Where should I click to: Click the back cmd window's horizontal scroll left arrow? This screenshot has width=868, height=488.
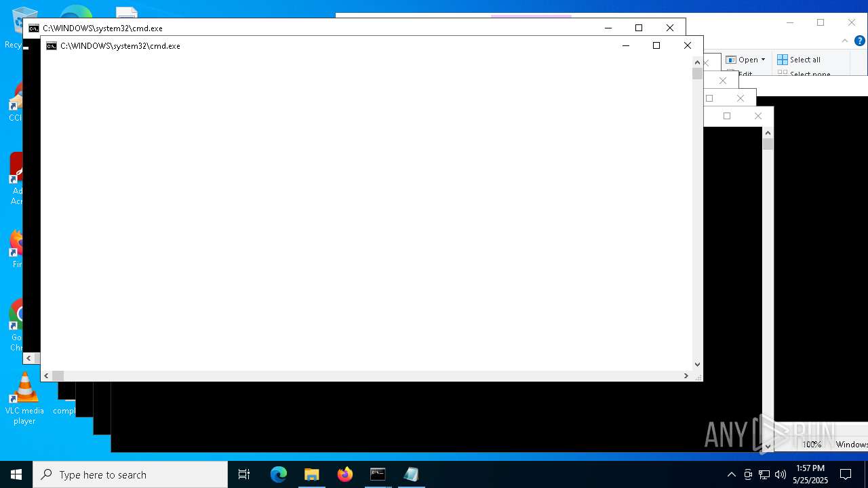pyautogui.click(x=29, y=358)
